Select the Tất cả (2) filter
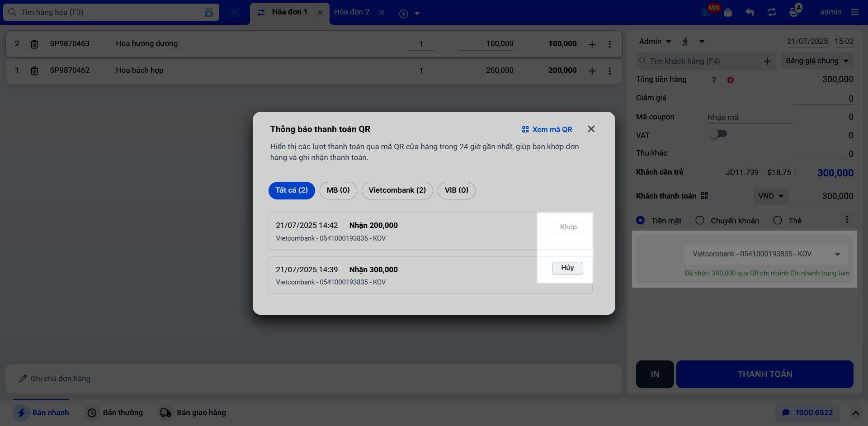Image resolution: width=868 pixels, height=426 pixels. [x=292, y=190]
